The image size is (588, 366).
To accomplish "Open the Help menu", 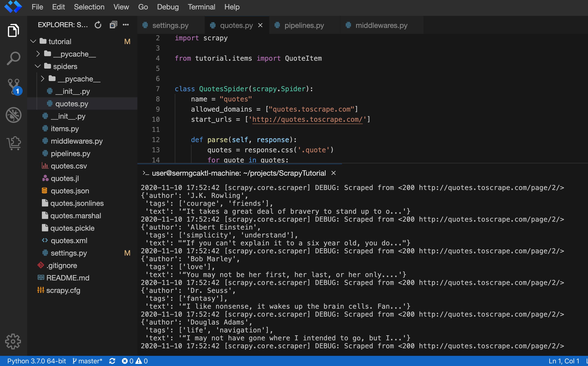I will [x=232, y=7].
